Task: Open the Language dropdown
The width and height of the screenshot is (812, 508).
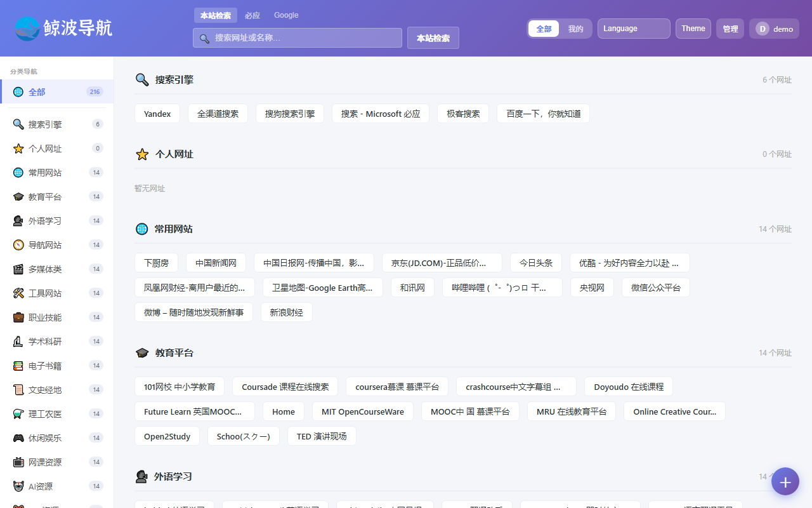Action: (634, 29)
